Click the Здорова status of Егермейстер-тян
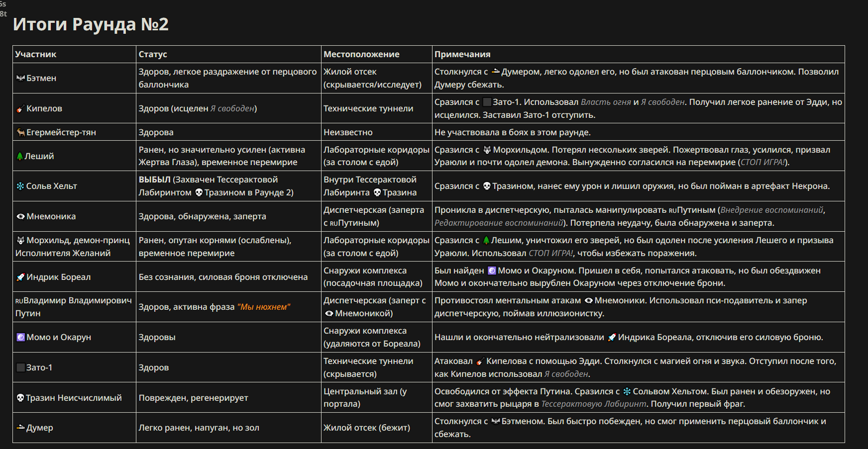The width and height of the screenshot is (868, 449). (x=156, y=133)
